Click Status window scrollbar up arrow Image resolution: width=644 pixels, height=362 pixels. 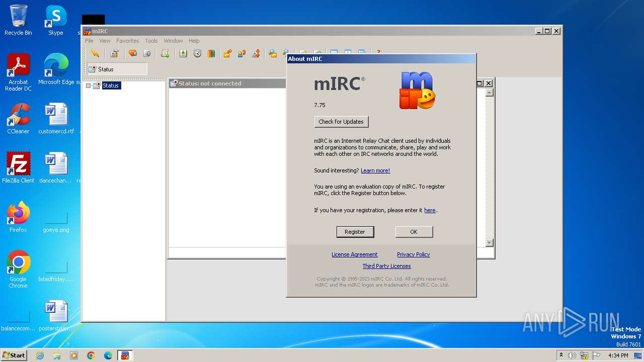coord(489,93)
